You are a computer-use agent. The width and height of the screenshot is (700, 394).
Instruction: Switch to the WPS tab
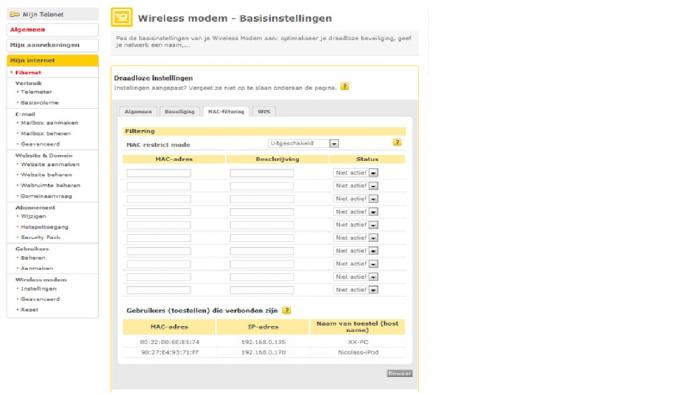264,112
